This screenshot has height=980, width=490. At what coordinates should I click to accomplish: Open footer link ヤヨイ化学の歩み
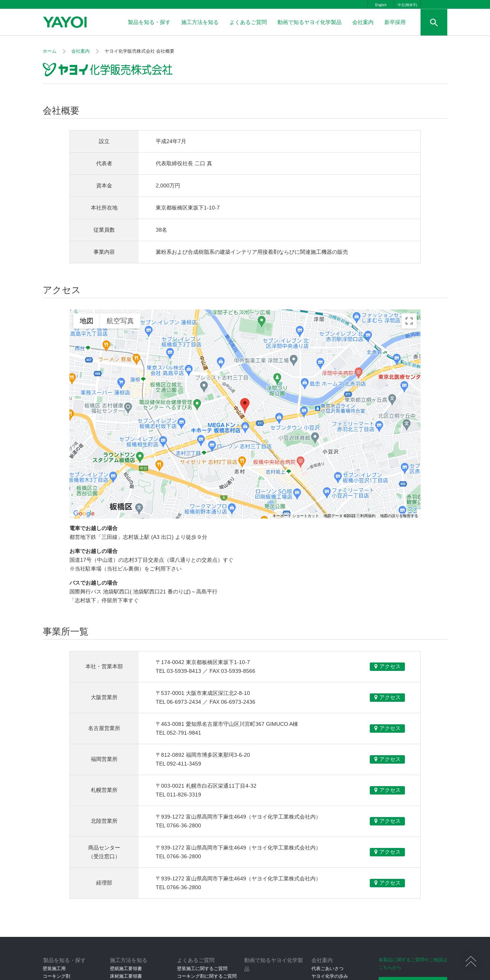(330, 976)
